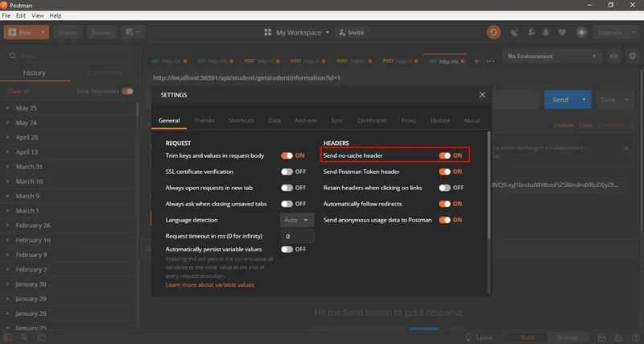
Task: Open the user avatar icon
Action: point(581,32)
